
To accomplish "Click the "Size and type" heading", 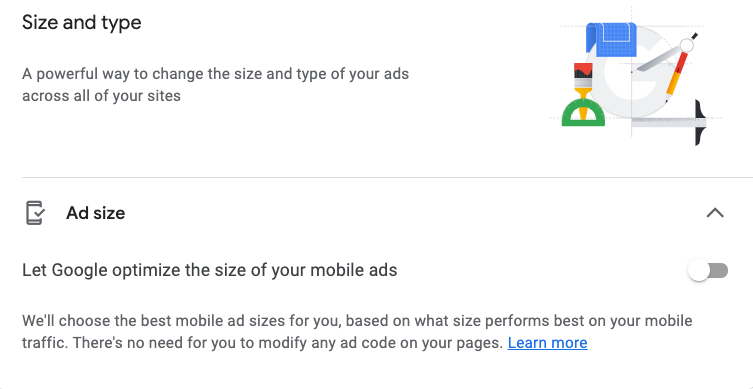I will click(82, 23).
